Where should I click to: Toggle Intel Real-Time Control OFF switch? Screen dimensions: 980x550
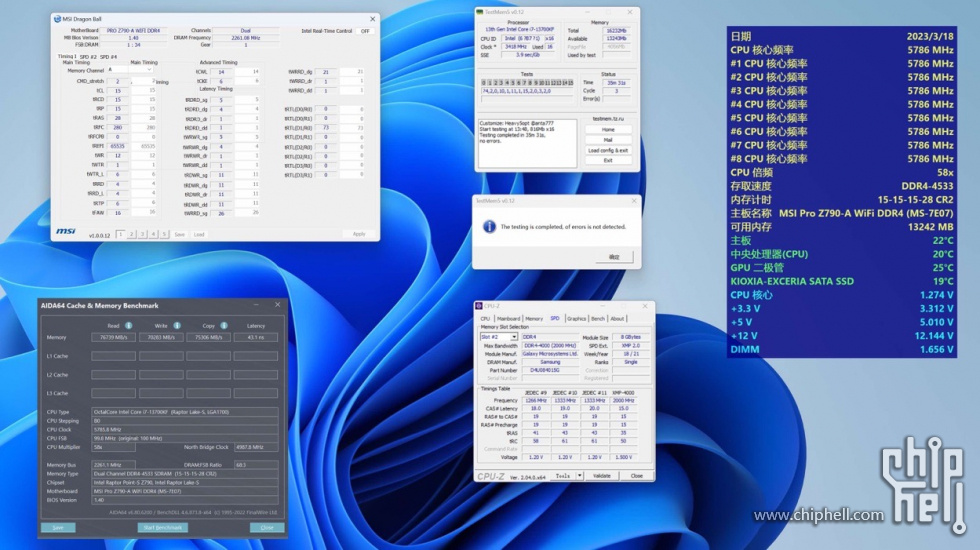pyautogui.click(x=365, y=31)
